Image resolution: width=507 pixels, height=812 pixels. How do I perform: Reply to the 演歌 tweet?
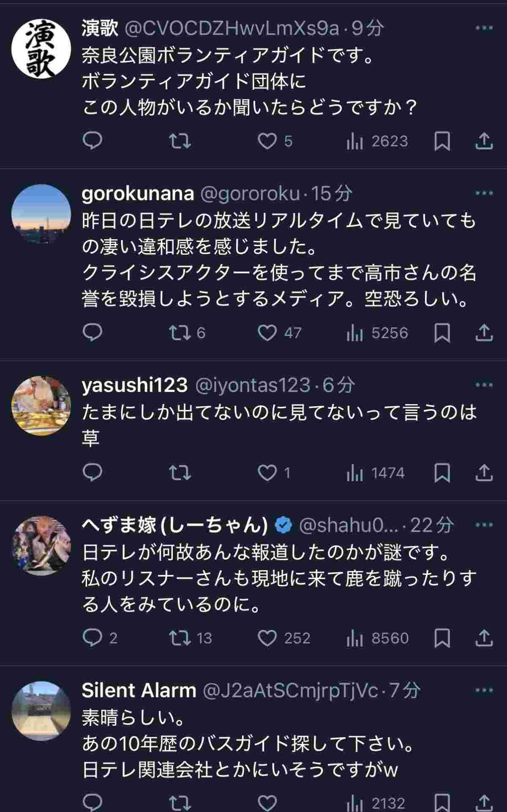pos(93,141)
